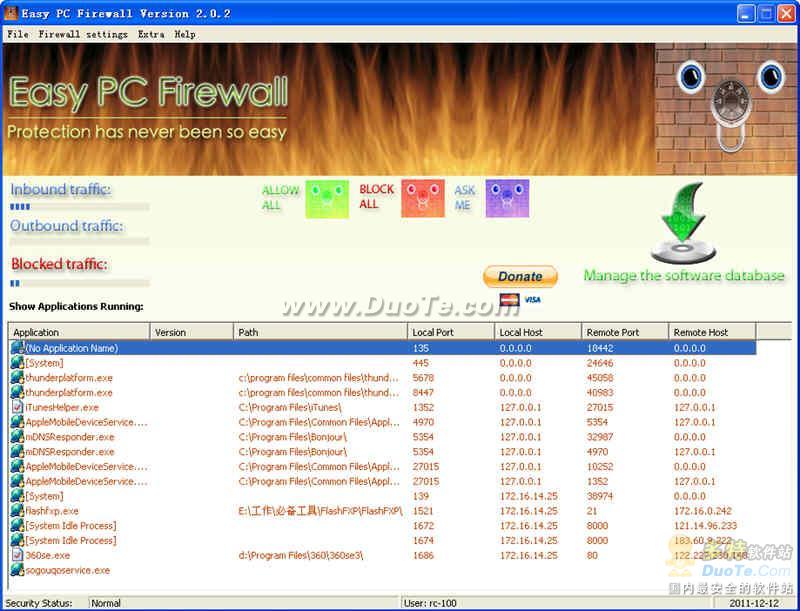Click path C:\Program Files\iTunes\
The width and height of the screenshot is (800, 611).
tap(290, 407)
